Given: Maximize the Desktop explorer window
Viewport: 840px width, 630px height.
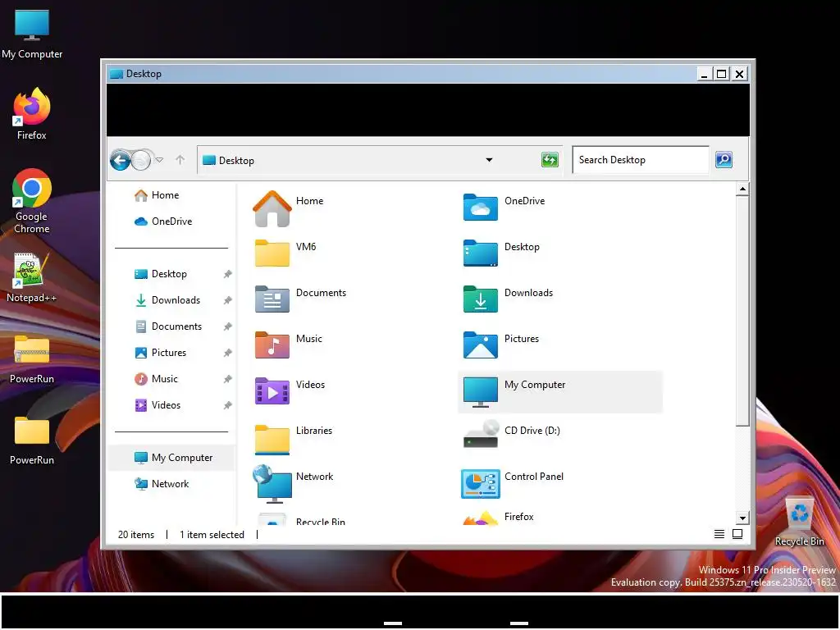Looking at the screenshot, I should click(x=722, y=74).
